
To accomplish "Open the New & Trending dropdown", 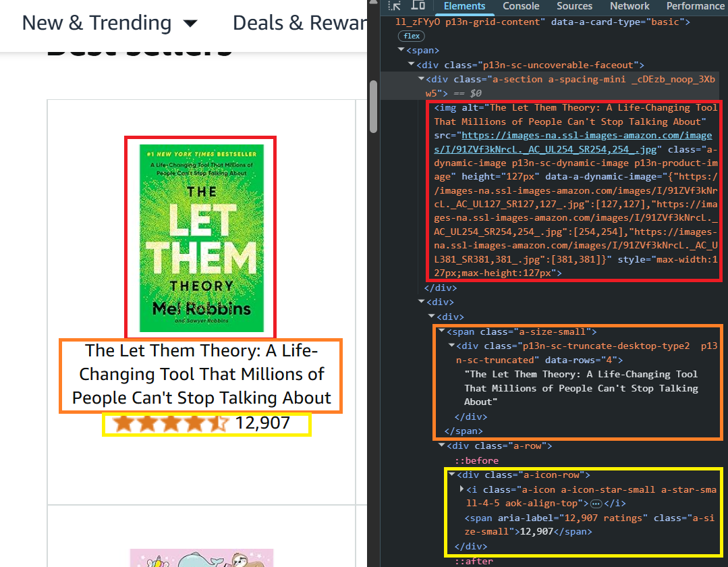I will (x=109, y=23).
